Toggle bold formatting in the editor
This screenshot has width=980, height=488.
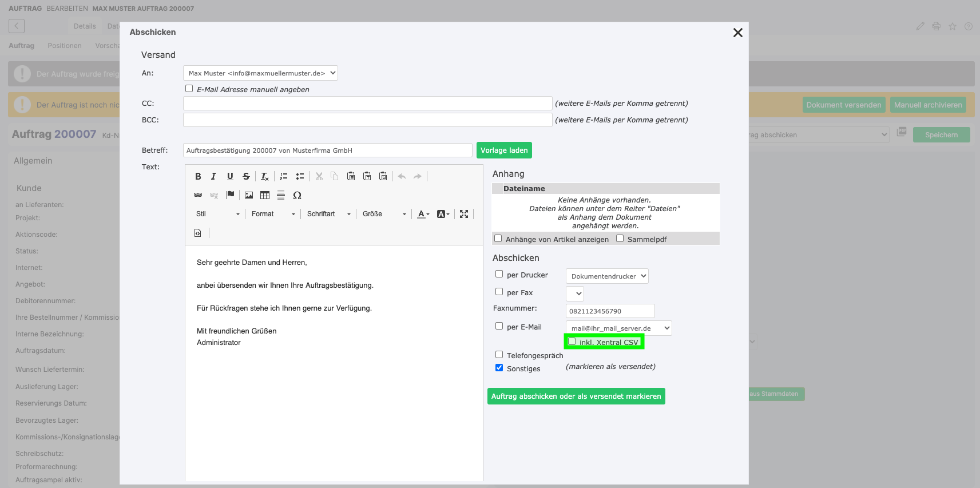198,176
